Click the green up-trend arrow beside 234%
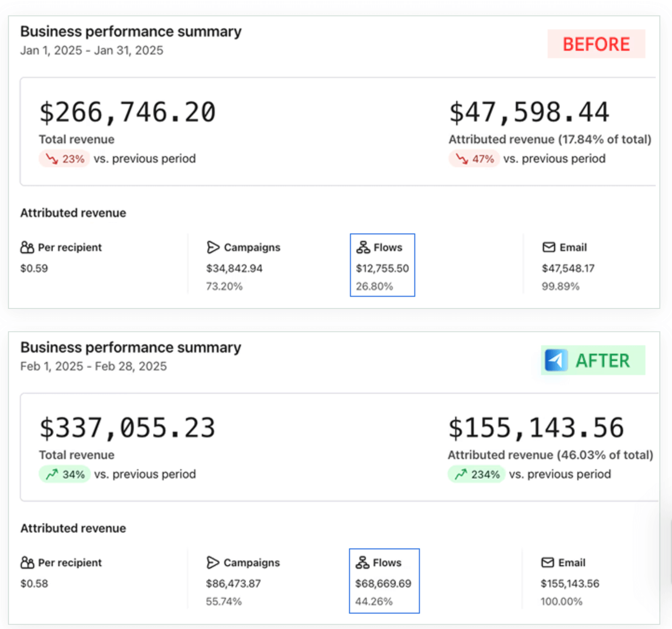This screenshot has height=629, width=672. [461, 474]
